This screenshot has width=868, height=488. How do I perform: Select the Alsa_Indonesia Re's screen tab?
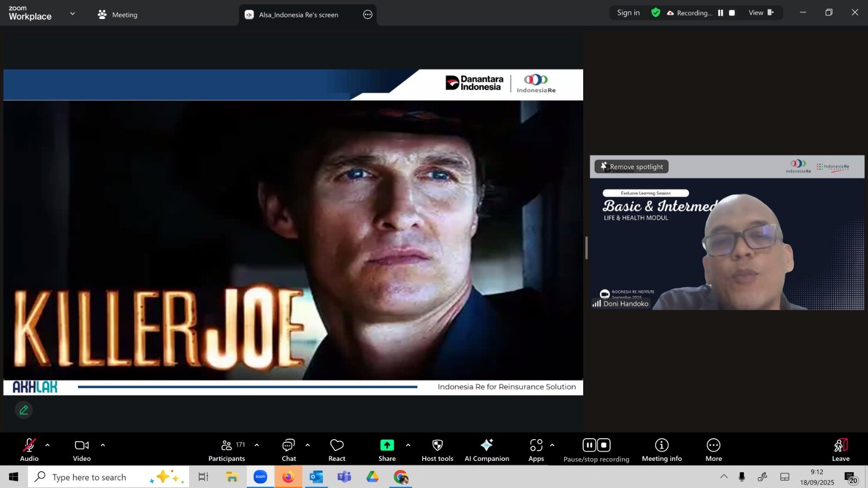click(x=298, y=15)
